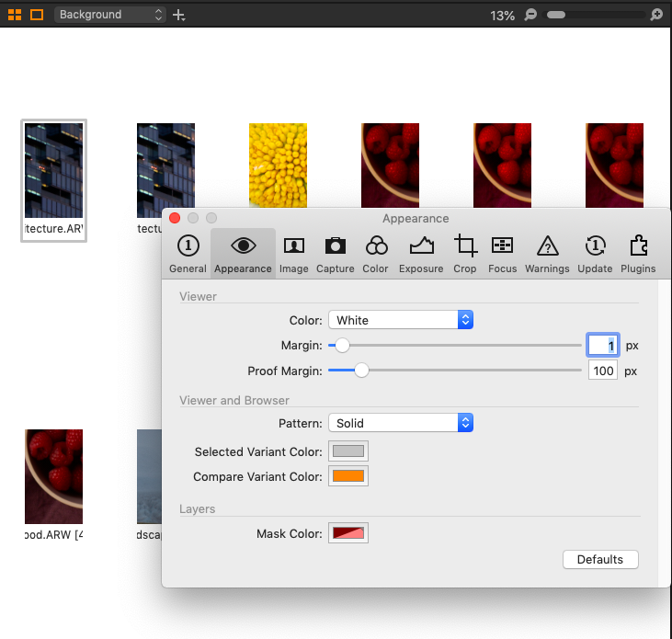Pick the Compare Variant Color orange swatch
The width and height of the screenshot is (672, 639).
[348, 476]
